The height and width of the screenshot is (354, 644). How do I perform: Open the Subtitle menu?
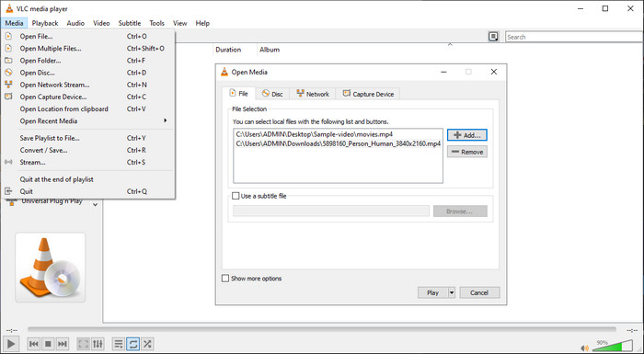130,23
